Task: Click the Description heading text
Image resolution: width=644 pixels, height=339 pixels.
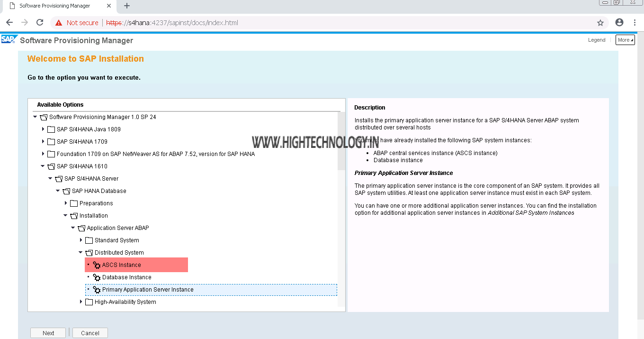Action: 370,108
